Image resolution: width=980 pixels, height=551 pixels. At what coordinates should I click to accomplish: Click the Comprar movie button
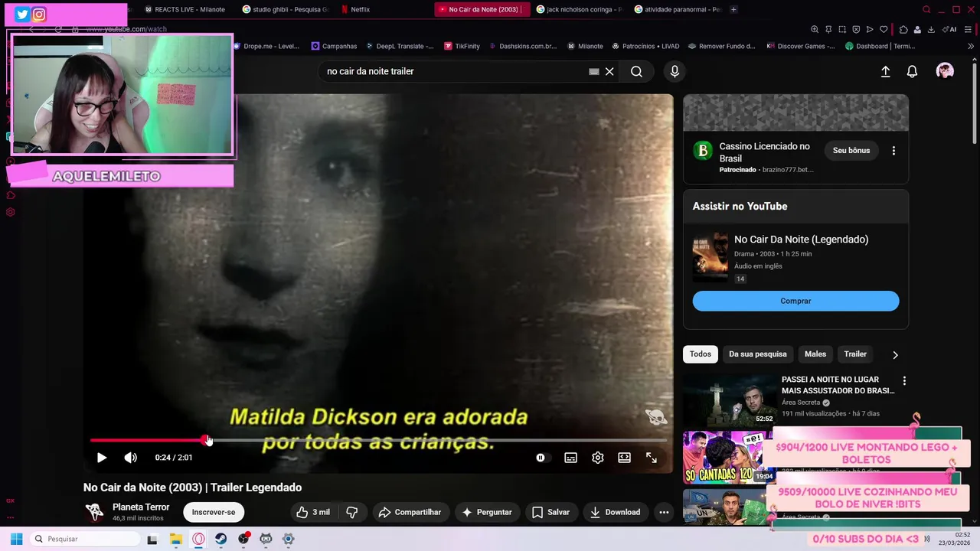[x=795, y=301]
